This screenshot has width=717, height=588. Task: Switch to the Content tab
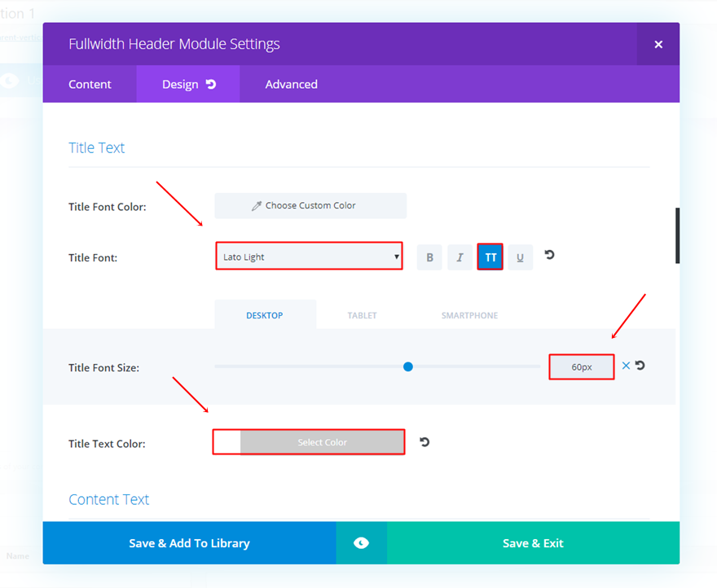click(90, 84)
